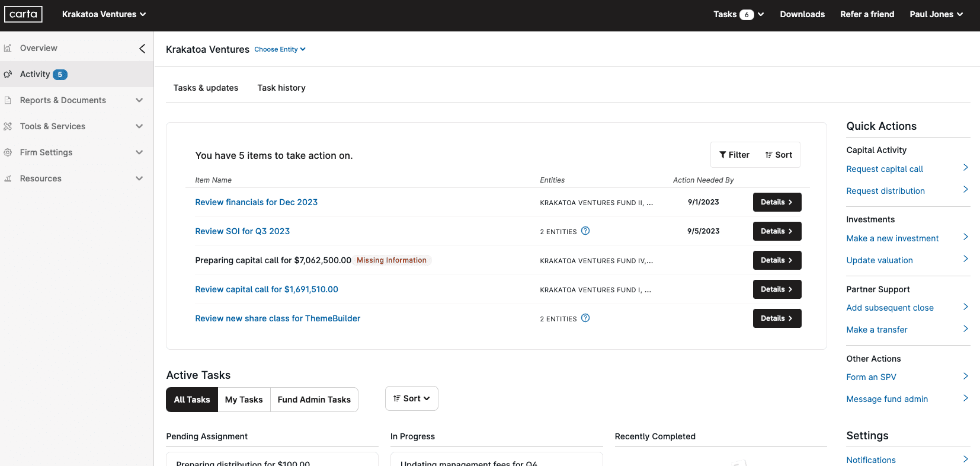The width and height of the screenshot is (980, 466).
Task: Click arrow next to Update valuation
Action: click(x=966, y=259)
